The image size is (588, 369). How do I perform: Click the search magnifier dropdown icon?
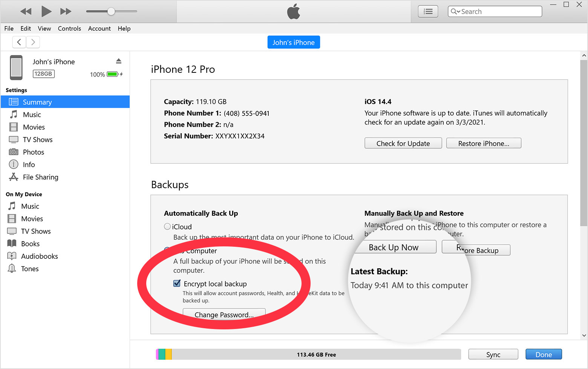[455, 12]
